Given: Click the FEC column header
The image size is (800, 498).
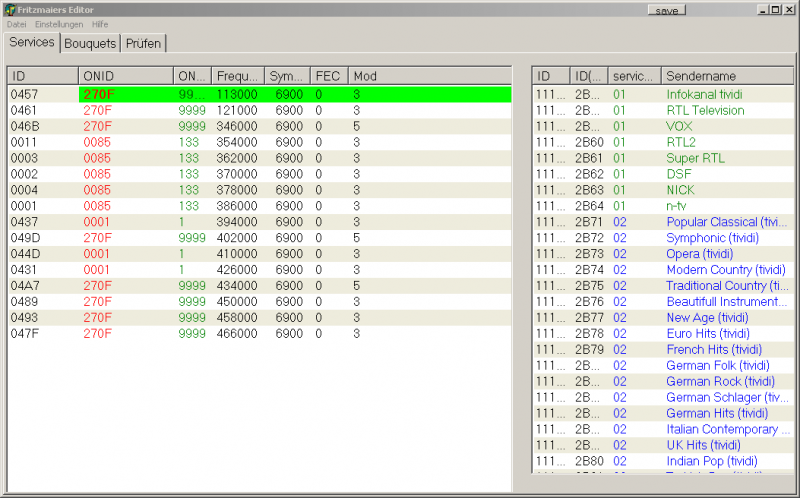Looking at the screenshot, I should click(x=328, y=76).
